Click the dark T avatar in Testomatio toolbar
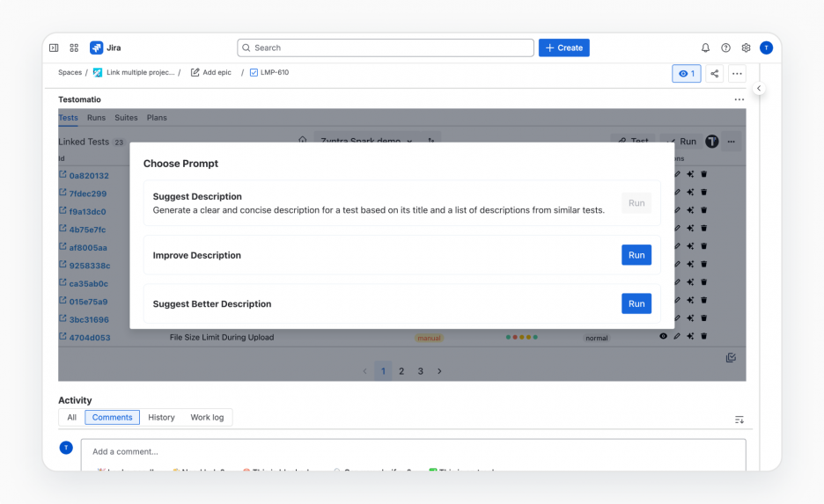Image resolution: width=824 pixels, height=504 pixels. point(711,142)
